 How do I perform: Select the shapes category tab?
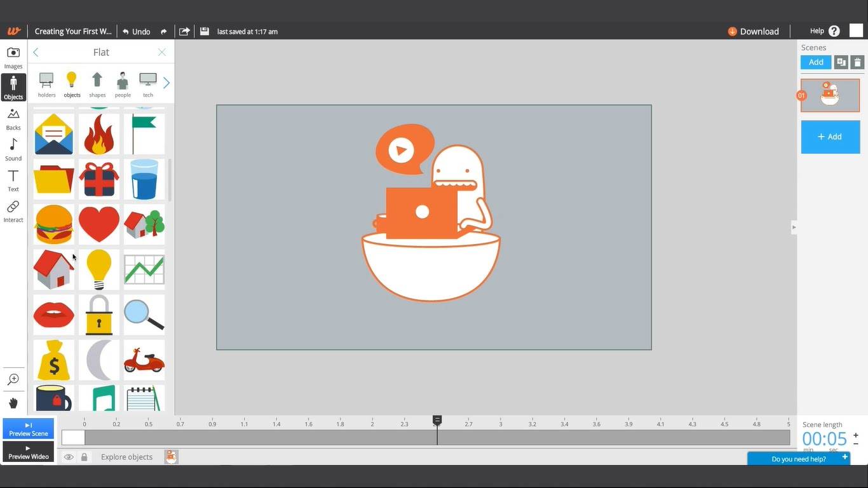(97, 85)
